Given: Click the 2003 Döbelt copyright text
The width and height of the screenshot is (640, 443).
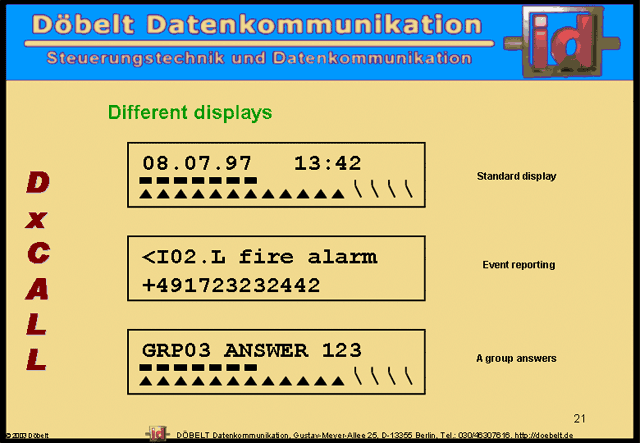Looking at the screenshot, I should click(28, 436).
